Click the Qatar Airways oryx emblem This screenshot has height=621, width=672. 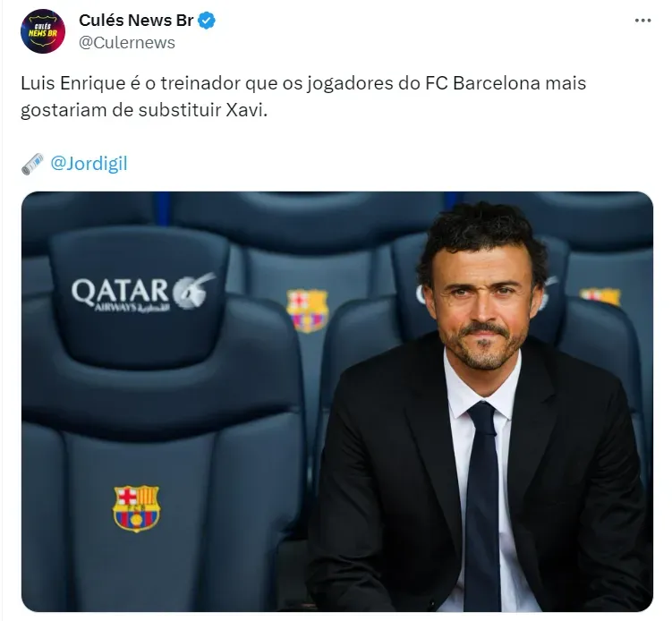coord(193,291)
